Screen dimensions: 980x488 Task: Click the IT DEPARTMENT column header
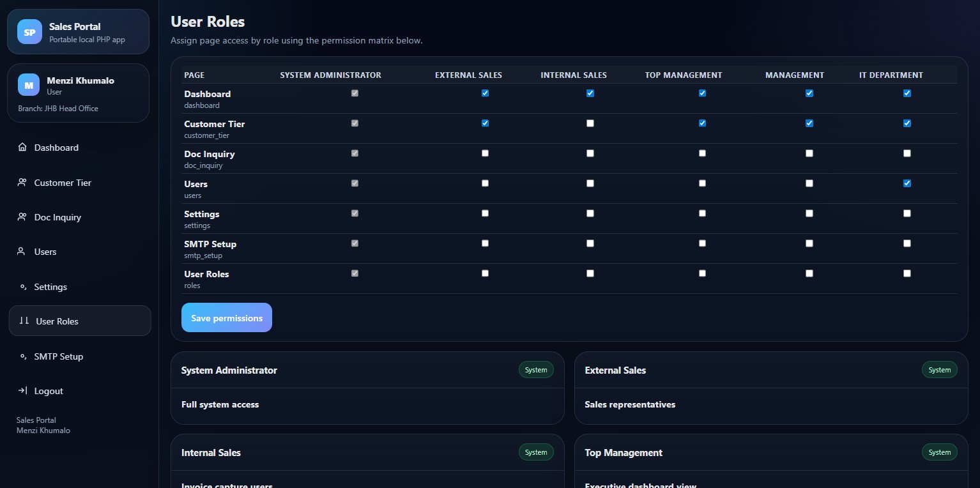[x=891, y=75]
